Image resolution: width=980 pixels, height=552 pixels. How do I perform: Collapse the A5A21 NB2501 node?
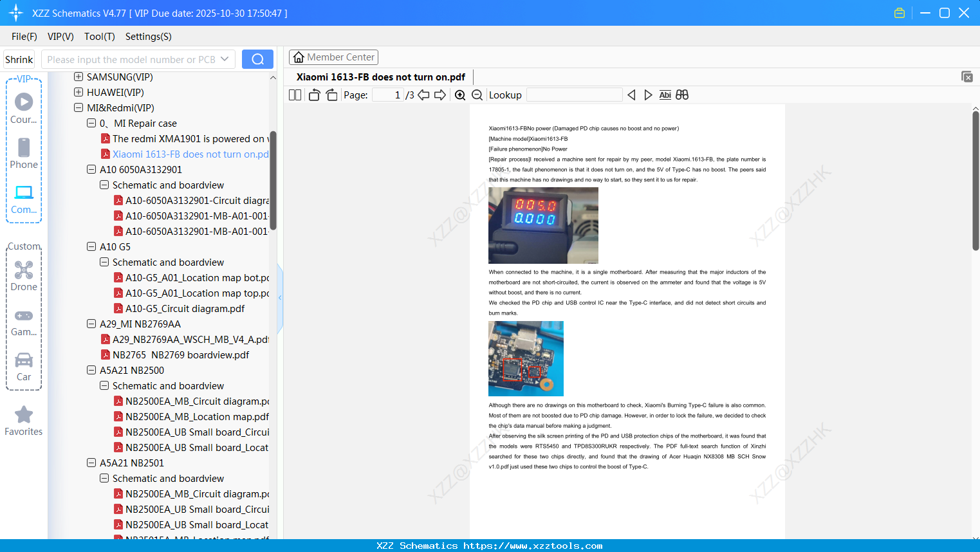click(x=91, y=463)
